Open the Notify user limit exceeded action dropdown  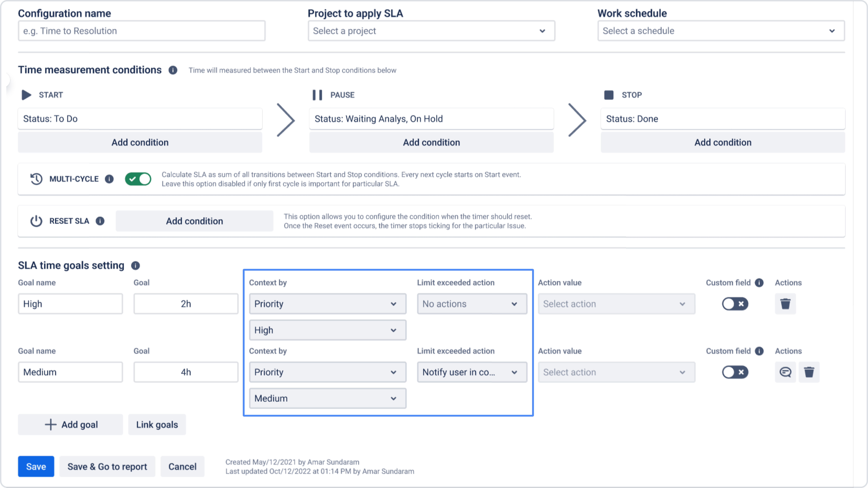pos(472,372)
